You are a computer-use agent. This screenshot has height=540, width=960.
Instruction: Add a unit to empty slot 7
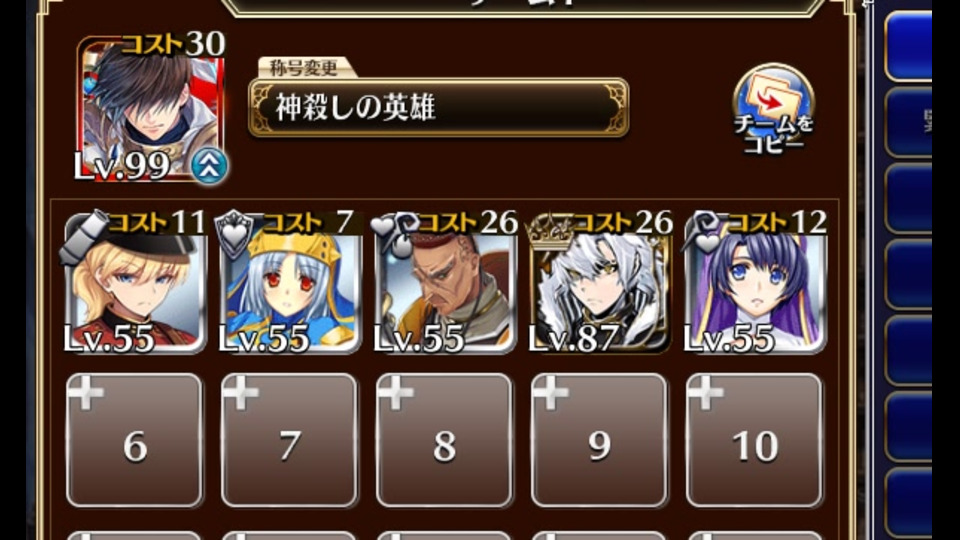tap(290, 440)
